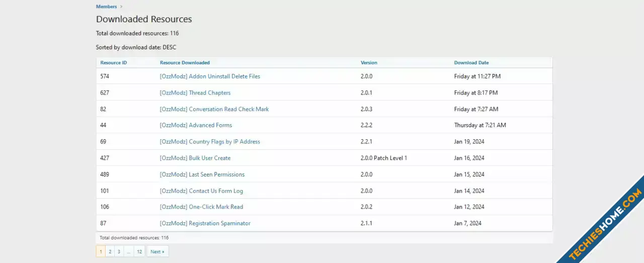Select resource ID 627 cell
The width and height of the screenshot is (644, 263).
(105, 93)
